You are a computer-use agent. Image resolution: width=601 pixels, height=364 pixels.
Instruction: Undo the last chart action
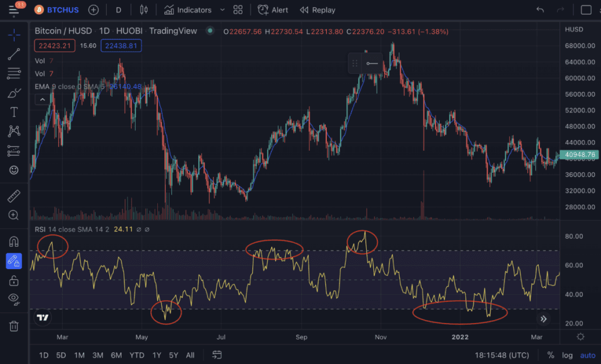pos(540,10)
